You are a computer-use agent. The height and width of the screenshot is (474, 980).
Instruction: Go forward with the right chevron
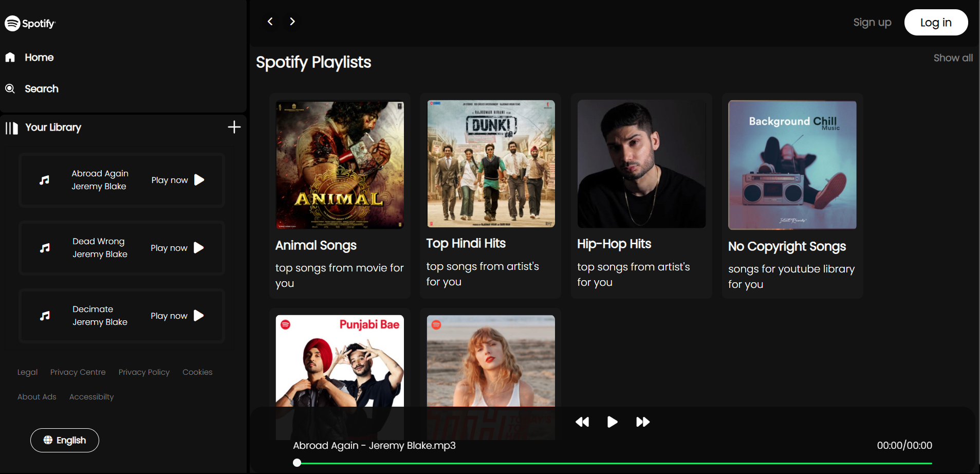[x=292, y=21]
